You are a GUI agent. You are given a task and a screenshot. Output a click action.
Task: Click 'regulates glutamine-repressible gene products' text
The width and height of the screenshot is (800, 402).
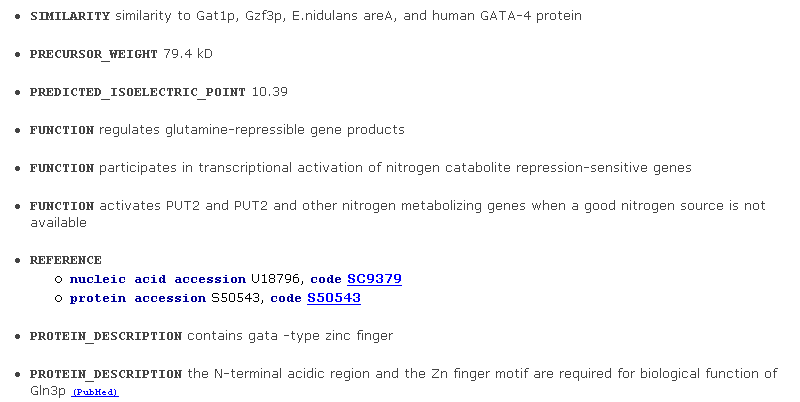click(252, 130)
